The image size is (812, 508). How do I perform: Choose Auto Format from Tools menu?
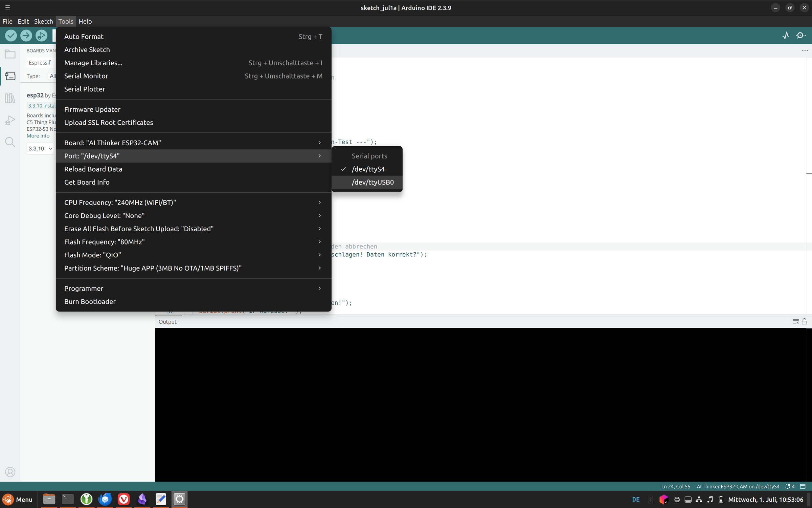[x=194, y=37]
